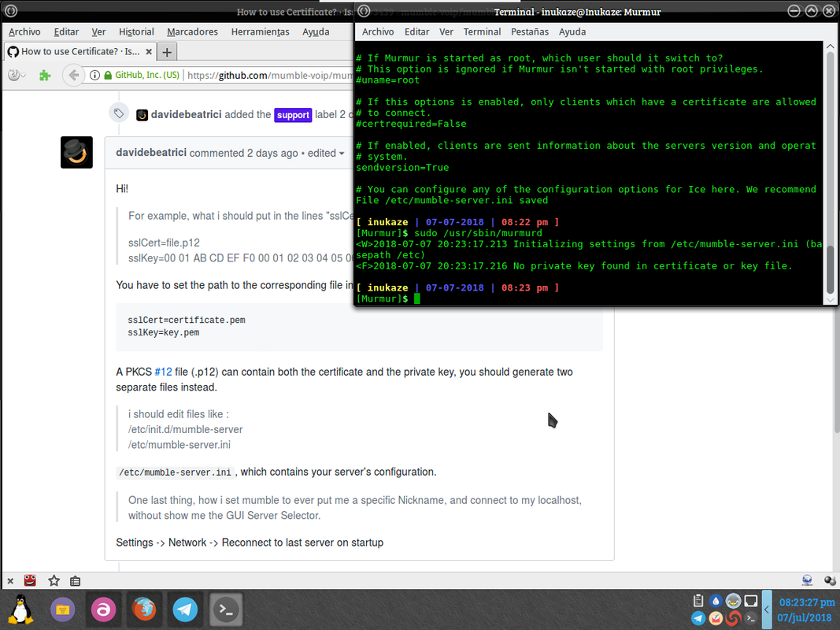Click the '/etc/mumble-server.ini' inline code text
The height and width of the screenshot is (630, 840).
[x=176, y=472]
